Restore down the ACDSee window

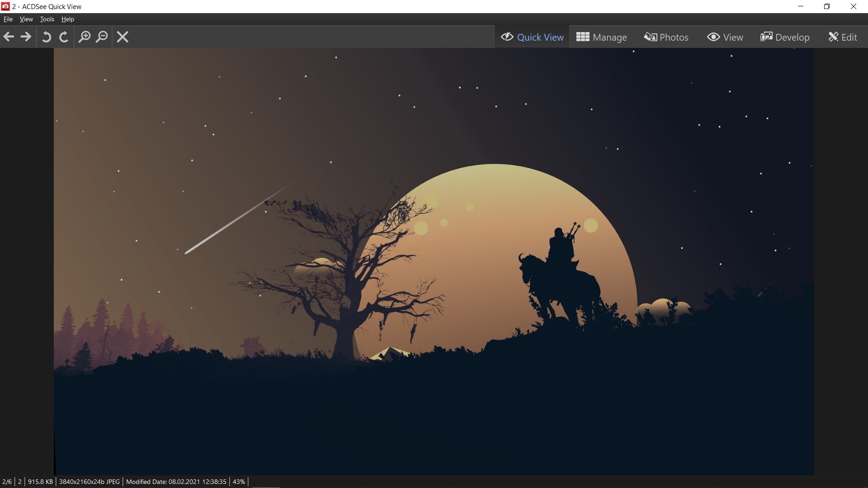point(827,6)
